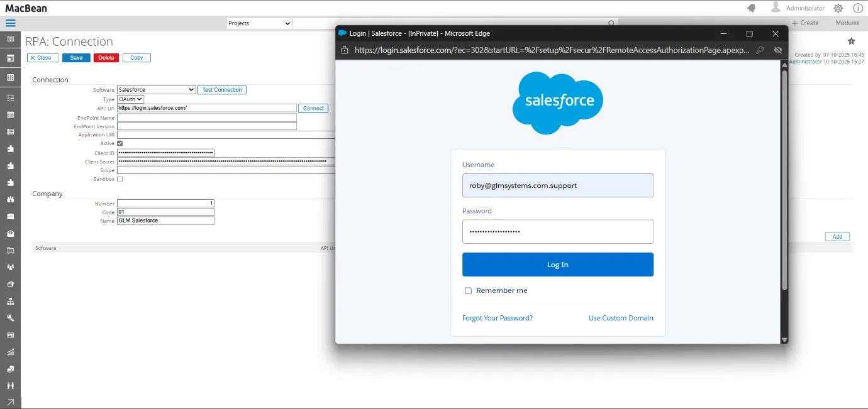Open the Forgot Your Password link
The height and width of the screenshot is (409, 868).
[498, 318]
